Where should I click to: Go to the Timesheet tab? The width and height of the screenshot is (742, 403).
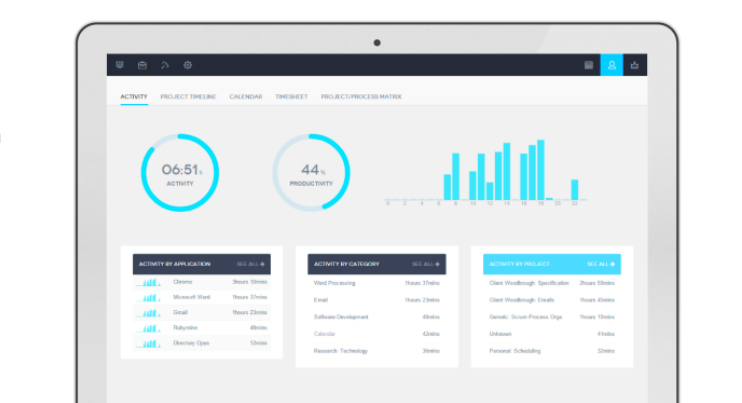click(x=291, y=97)
